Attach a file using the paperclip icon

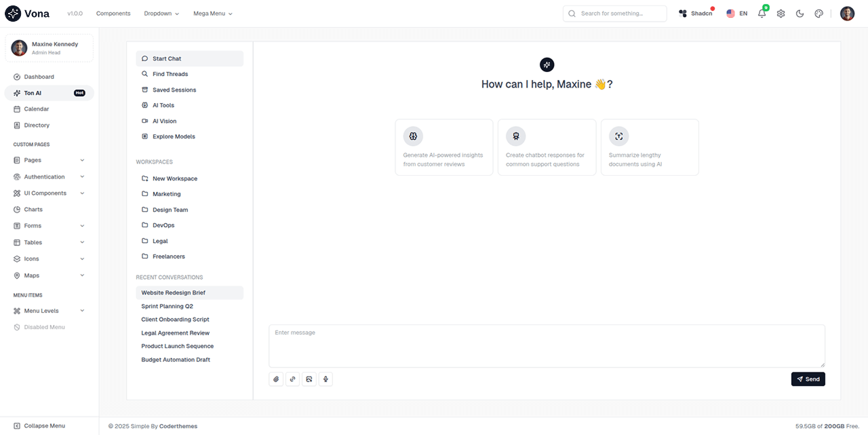pos(276,379)
